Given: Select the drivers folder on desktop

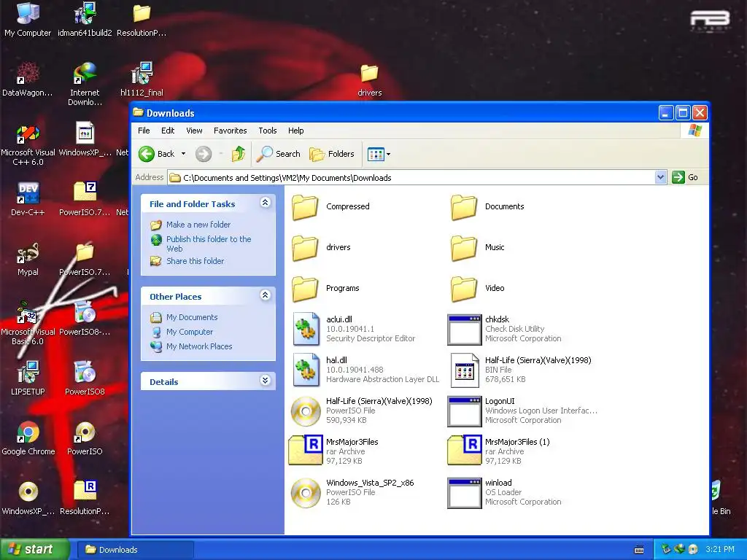Looking at the screenshot, I should coord(369,80).
